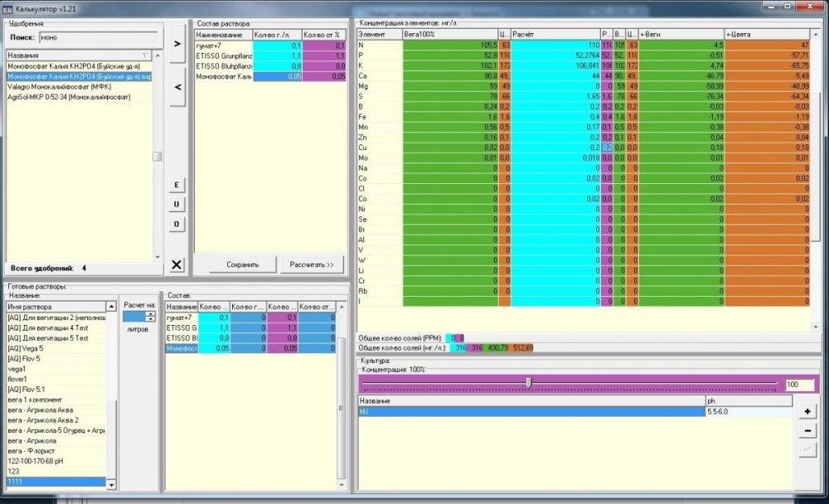Click the O button beside fertilizer list
Viewport: 829px width, 504px height.
point(177,224)
